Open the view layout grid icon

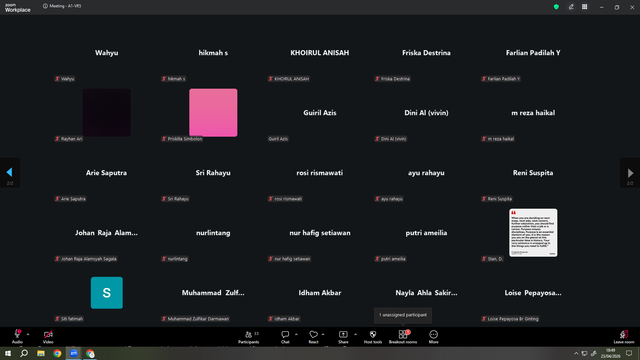[584, 7]
